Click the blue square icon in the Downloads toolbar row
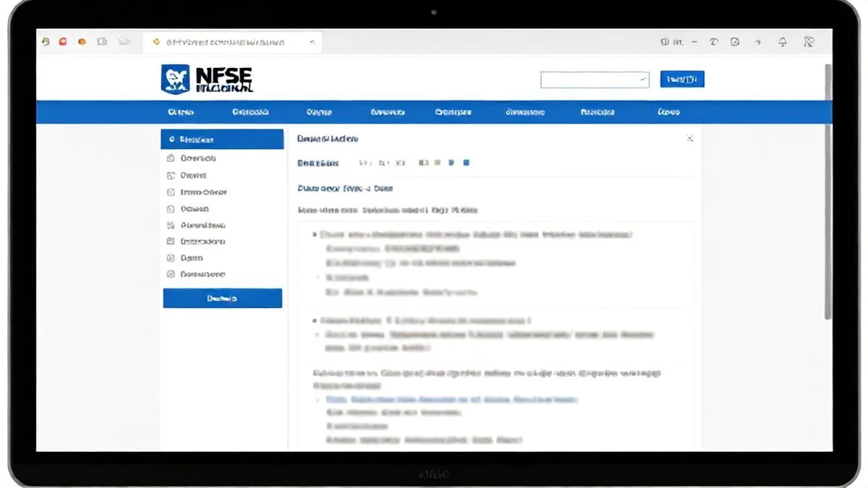Image resolution: width=868 pixels, height=488 pixels. (x=466, y=163)
